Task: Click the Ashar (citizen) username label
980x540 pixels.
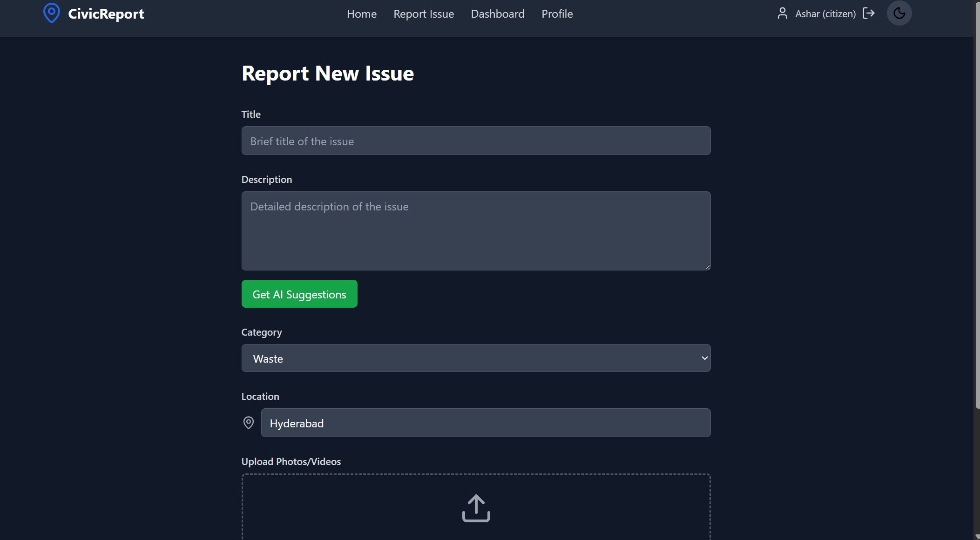Action: (x=825, y=14)
